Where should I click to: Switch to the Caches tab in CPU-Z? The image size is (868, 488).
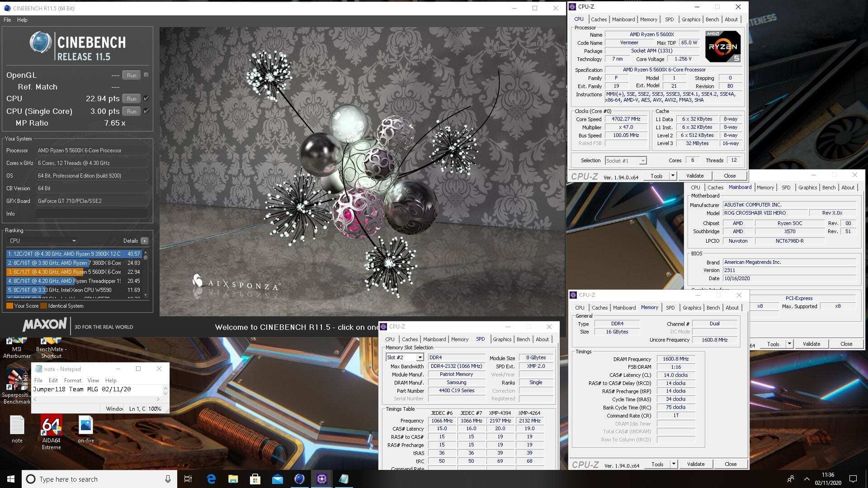click(599, 19)
